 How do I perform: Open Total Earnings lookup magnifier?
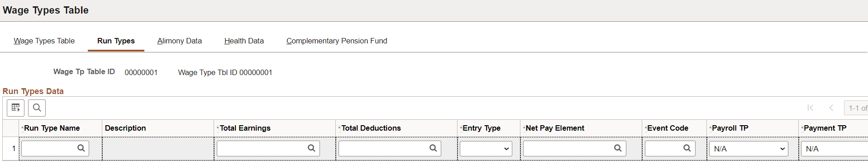point(311,148)
